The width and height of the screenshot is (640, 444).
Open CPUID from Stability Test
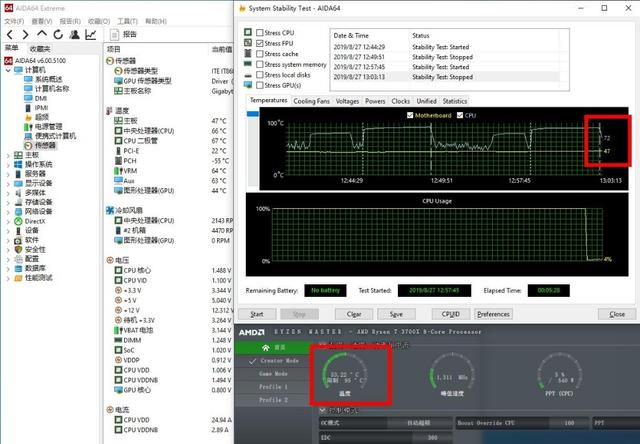tap(451, 314)
